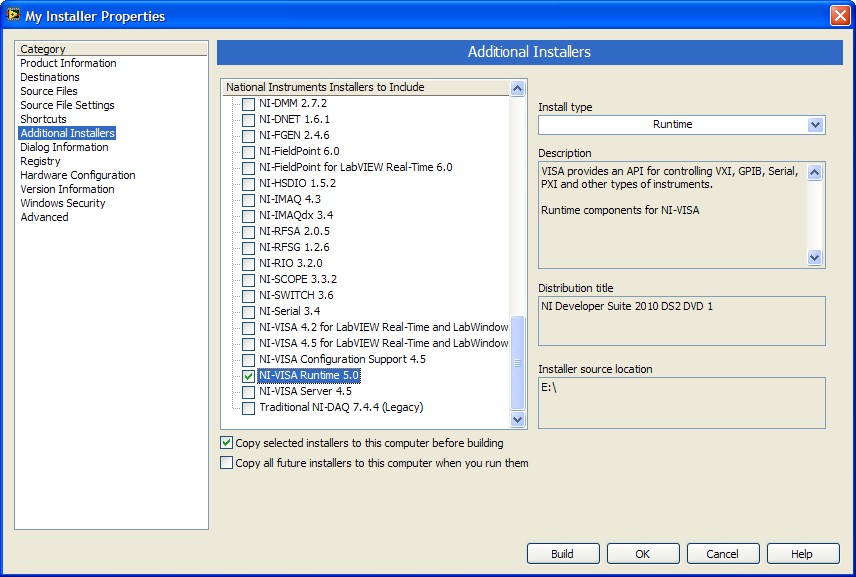Screen dimensions: 856x577
Task: Click the LabVIEW icon in title bar
Action: pos(13,15)
